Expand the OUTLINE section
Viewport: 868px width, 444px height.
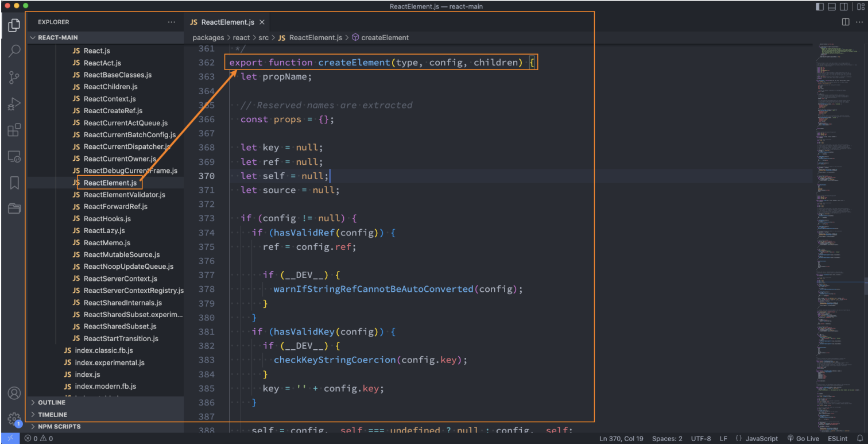point(106,403)
